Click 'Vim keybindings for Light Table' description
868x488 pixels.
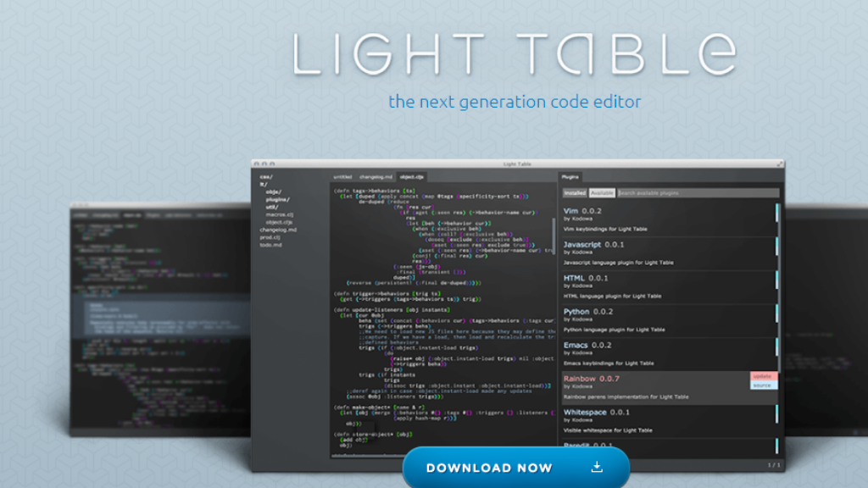point(605,229)
